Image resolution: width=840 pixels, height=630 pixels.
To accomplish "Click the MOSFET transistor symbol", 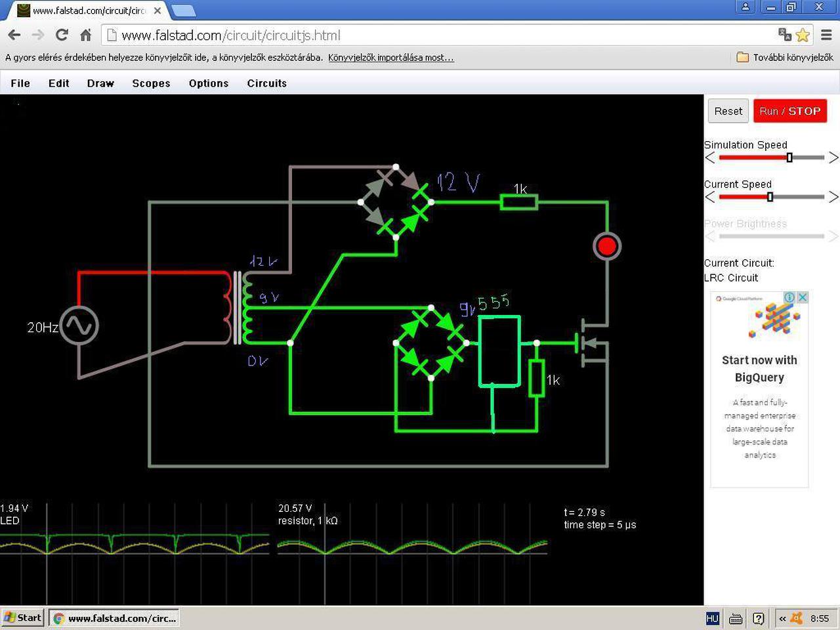I will [x=594, y=343].
